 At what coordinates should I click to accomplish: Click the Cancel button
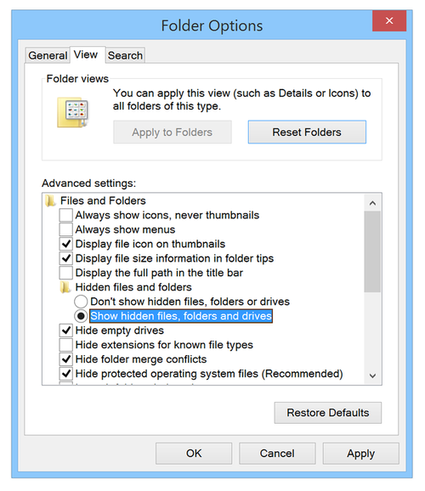[277, 453]
